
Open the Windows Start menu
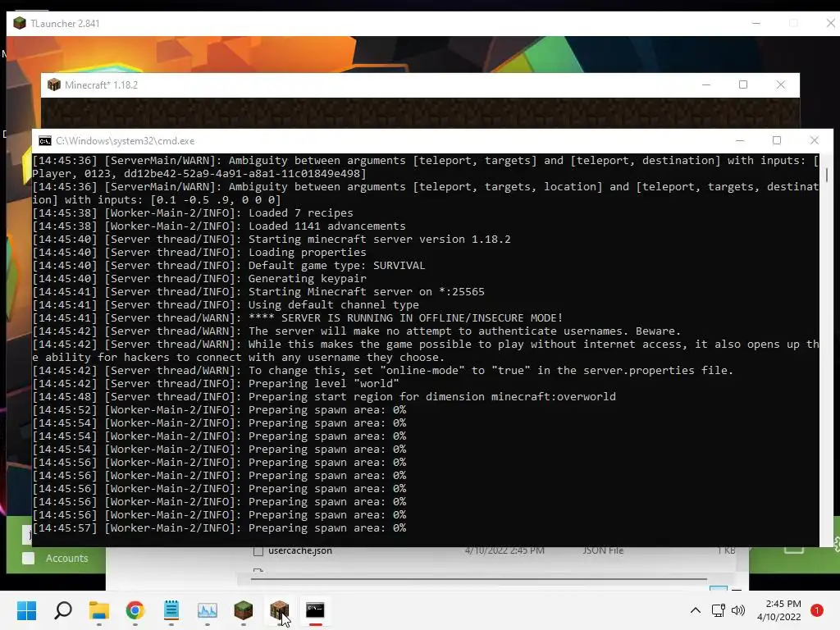point(26,610)
